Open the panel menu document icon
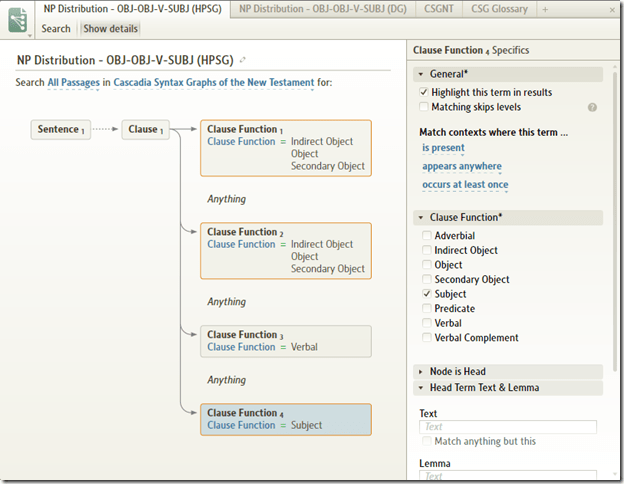624x484 pixels. coord(17,19)
